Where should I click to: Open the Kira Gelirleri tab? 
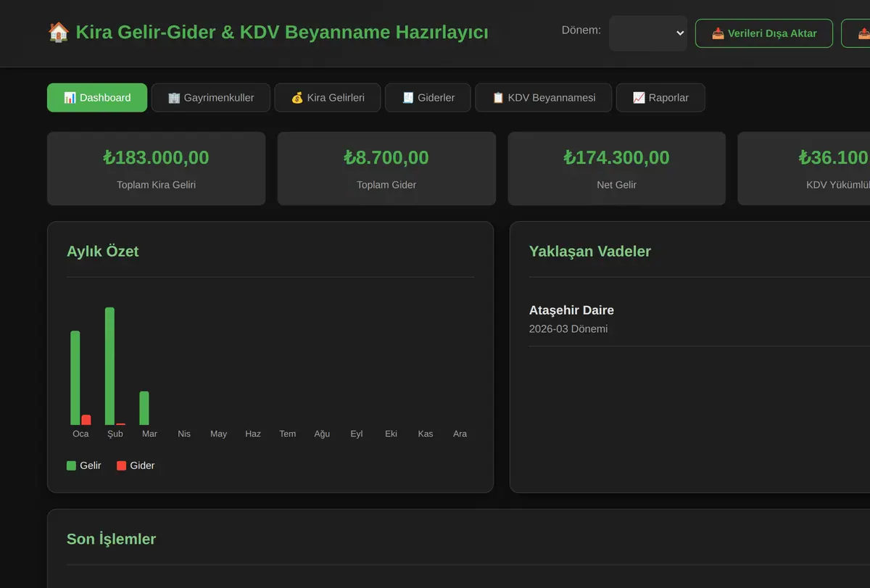point(328,98)
